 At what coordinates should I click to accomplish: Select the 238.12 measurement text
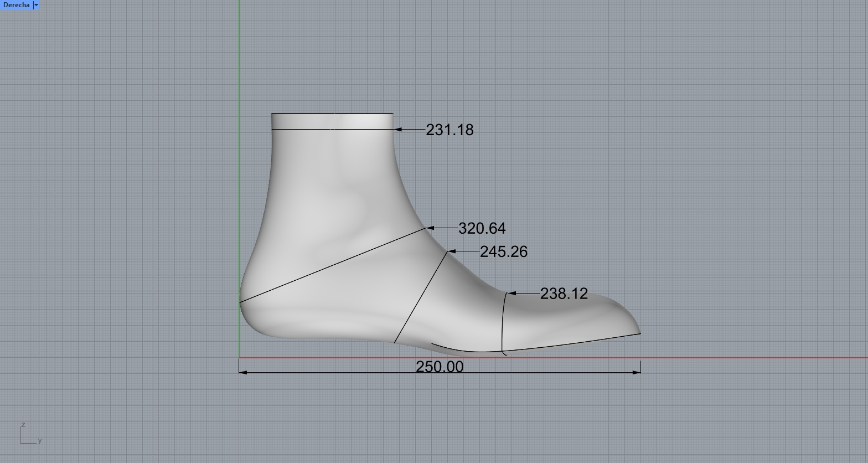564,294
